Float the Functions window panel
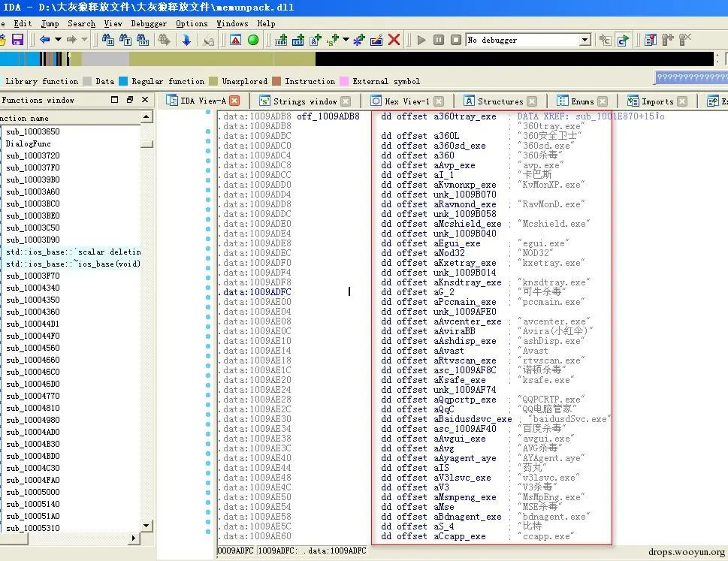Screen dimensions: 728x561 point(129,100)
